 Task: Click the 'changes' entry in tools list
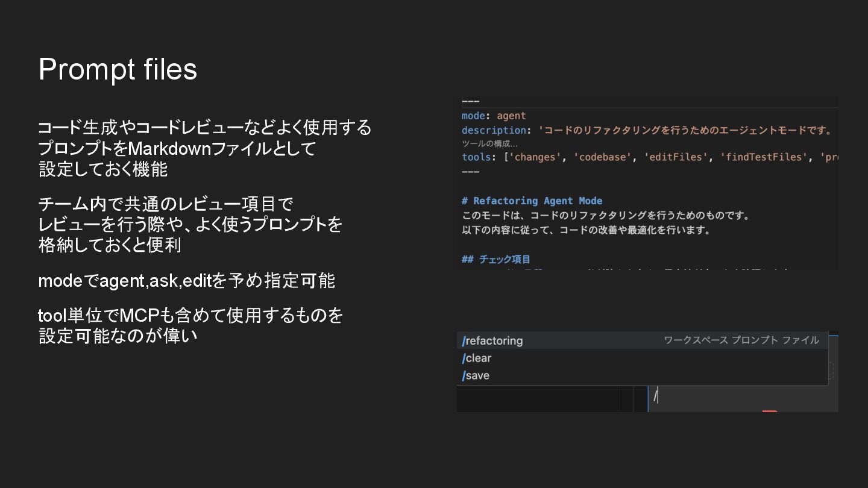pos(535,157)
